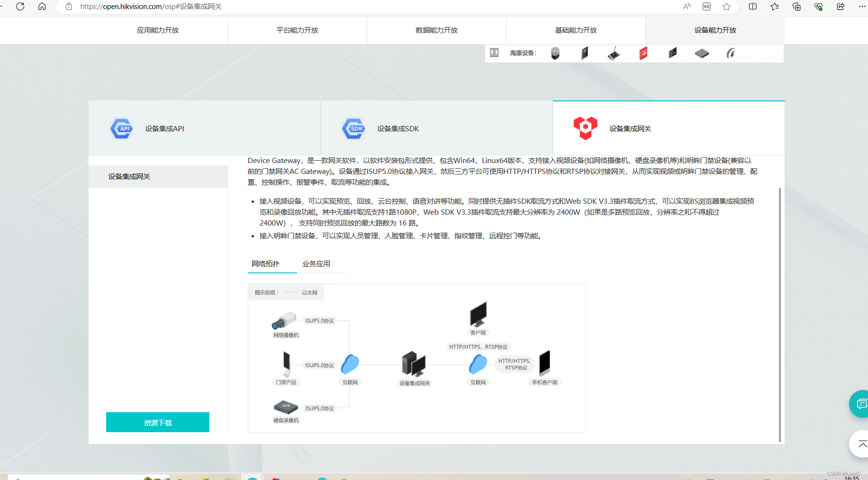
Task: Click the HD enhancement icon
Action: tap(706, 7)
